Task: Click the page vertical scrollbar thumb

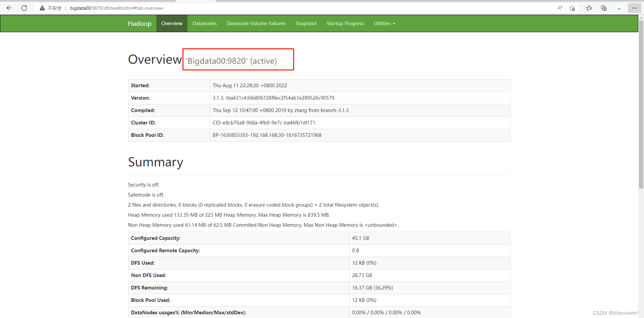Action: [x=641, y=105]
